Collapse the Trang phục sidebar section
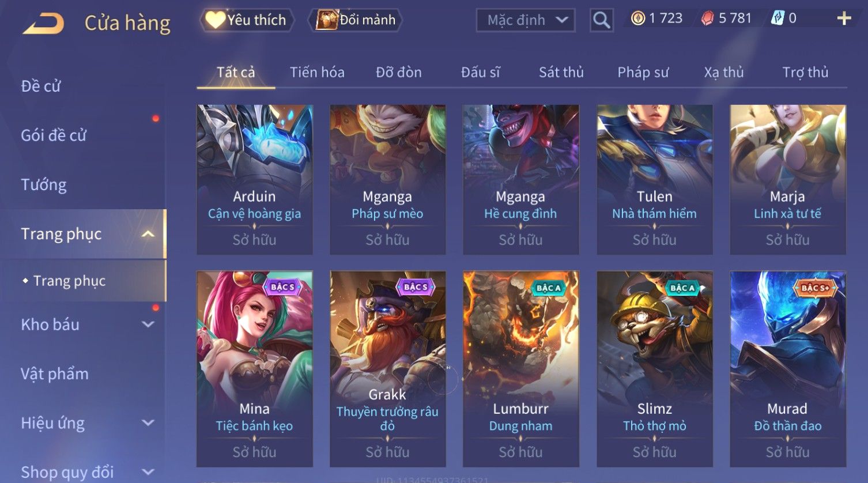 (x=148, y=234)
